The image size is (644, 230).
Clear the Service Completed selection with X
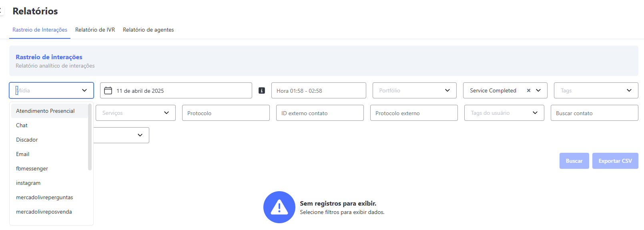click(x=528, y=90)
